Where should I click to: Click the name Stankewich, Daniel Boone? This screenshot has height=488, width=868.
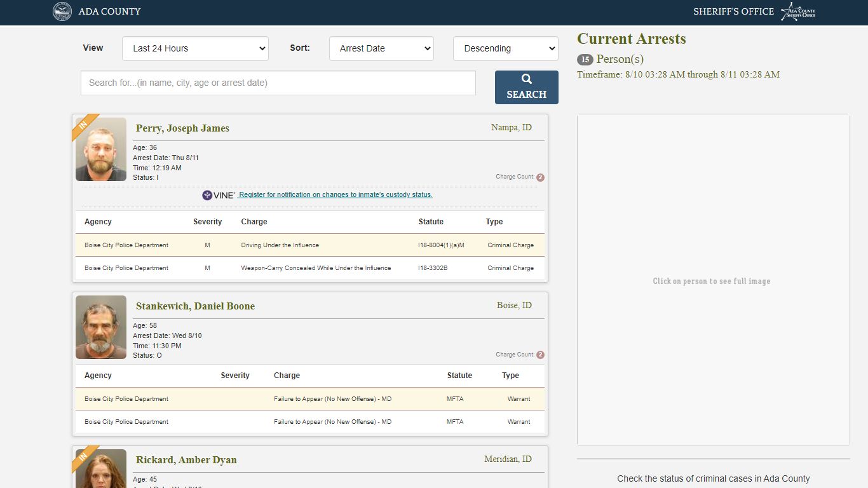(x=195, y=306)
